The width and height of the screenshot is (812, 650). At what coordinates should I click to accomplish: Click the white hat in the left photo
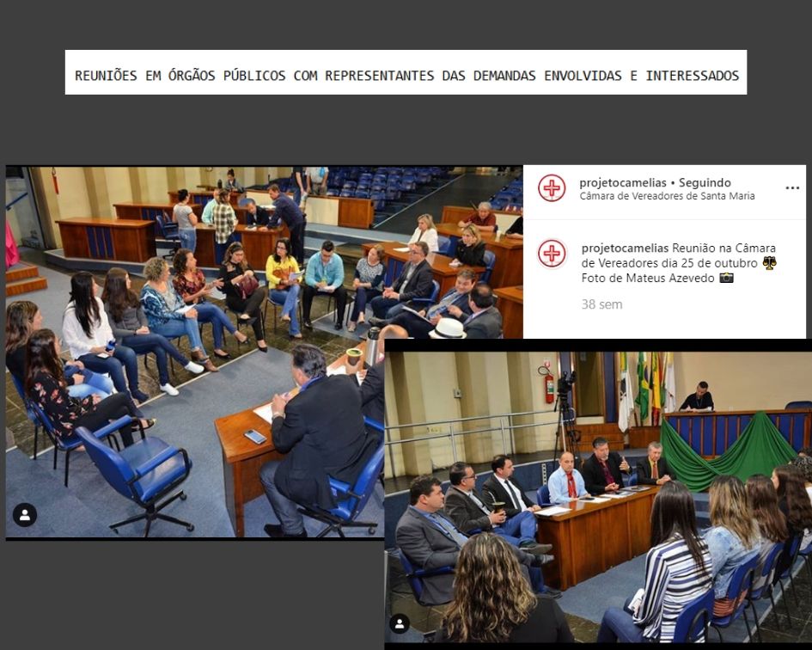pos(447,328)
